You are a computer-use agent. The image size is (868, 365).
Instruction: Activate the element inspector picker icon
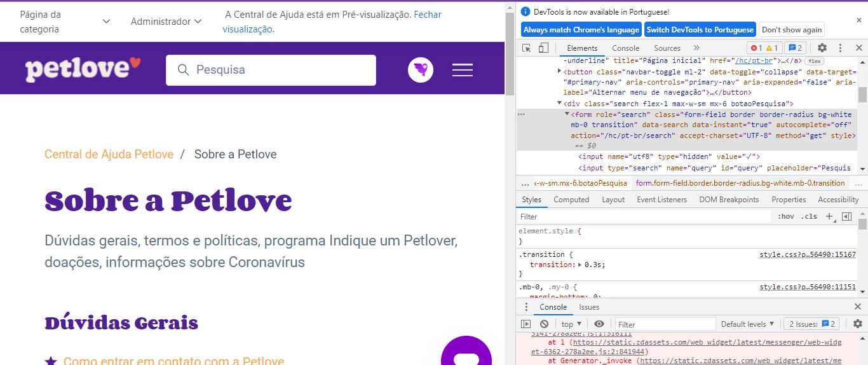(x=526, y=48)
